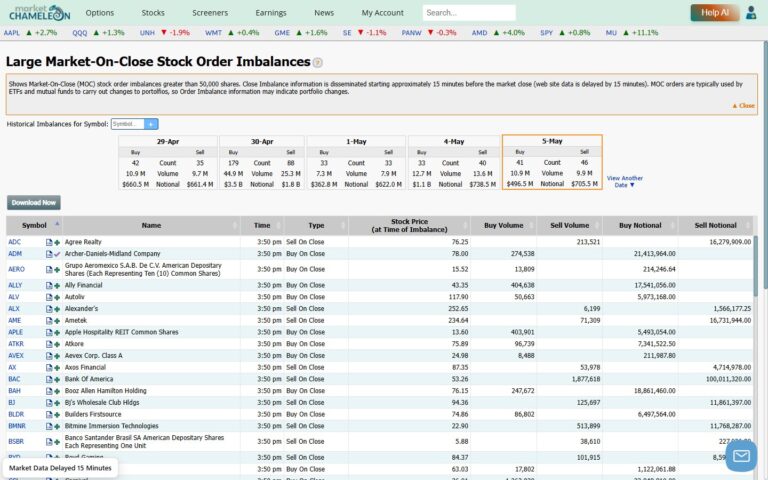Add ATKR to watchlist with plus icon
Viewport: 768px width, 480px height.
coord(57,344)
